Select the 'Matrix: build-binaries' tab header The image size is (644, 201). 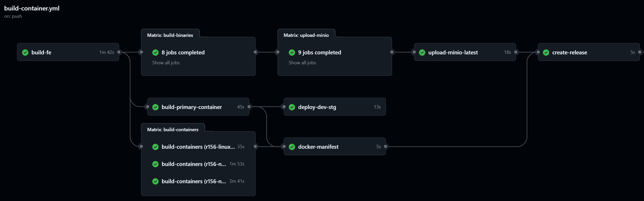tap(170, 35)
